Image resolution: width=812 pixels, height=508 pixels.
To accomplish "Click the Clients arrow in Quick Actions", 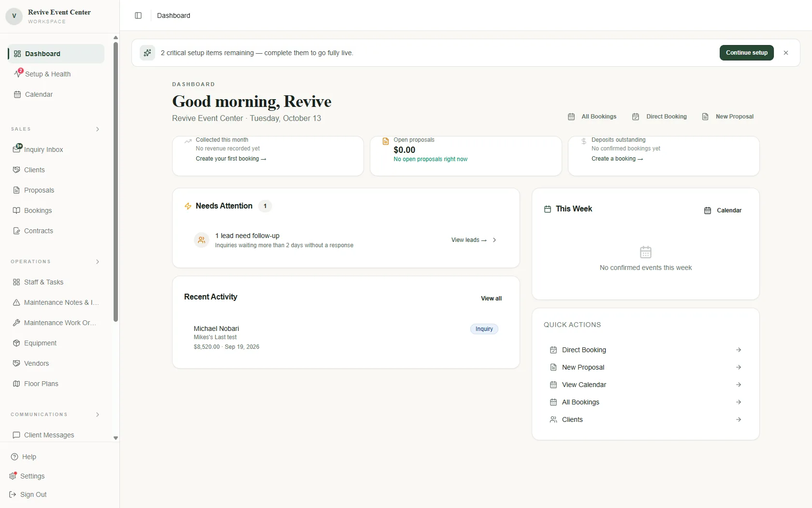I will click(x=739, y=419).
